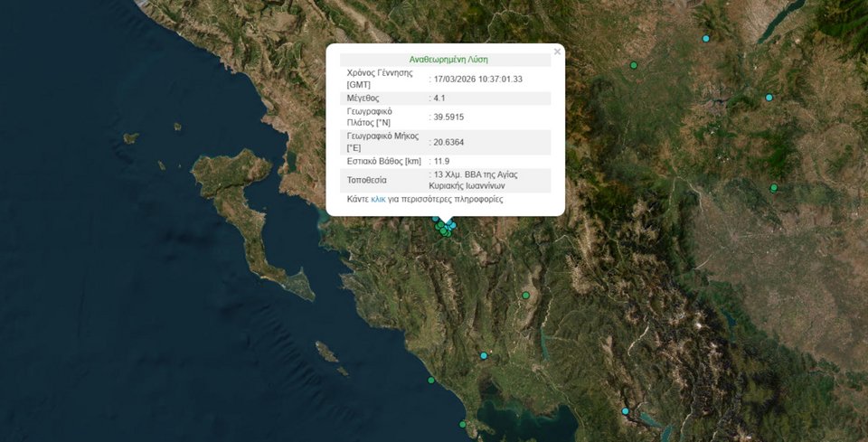Viewport: 868px width, 442px height.
Task: Click the longitude value 20.6364
Action: pos(449,142)
